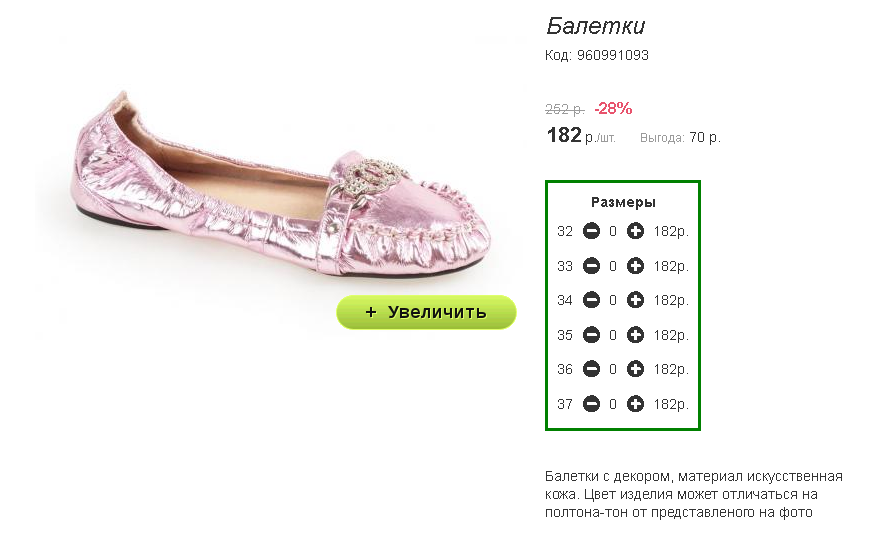Image resolution: width=883 pixels, height=559 pixels.
Task: Click the size 37 quantity value
Action: pyautogui.click(x=613, y=404)
